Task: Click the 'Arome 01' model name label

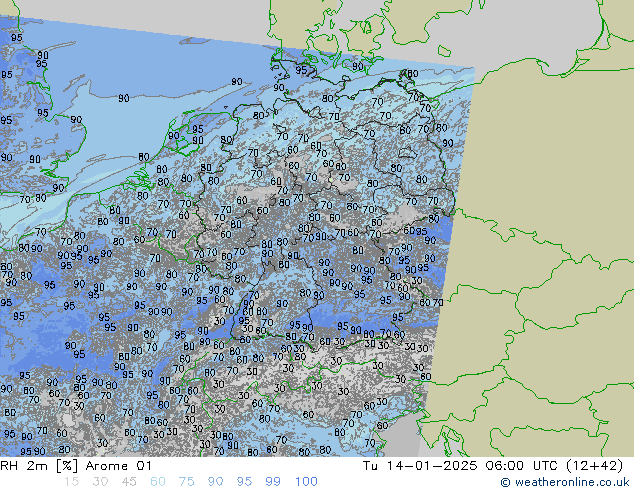Action: pos(118,466)
